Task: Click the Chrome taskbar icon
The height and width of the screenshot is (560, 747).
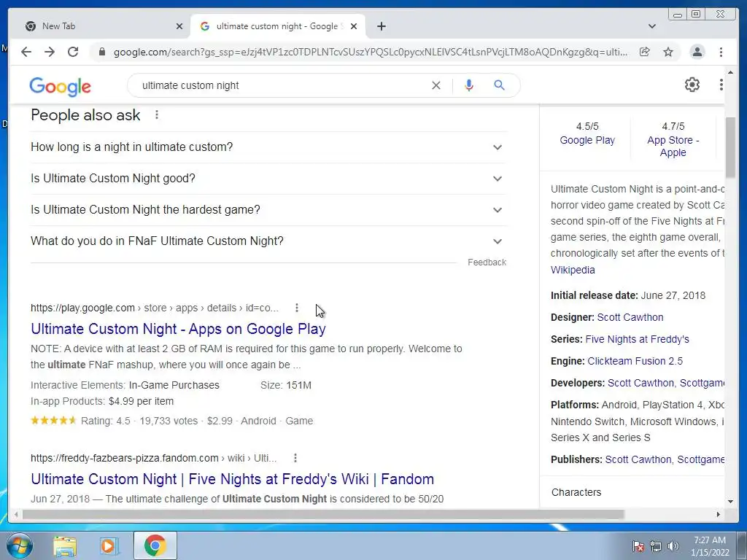Action: click(155, 545)
